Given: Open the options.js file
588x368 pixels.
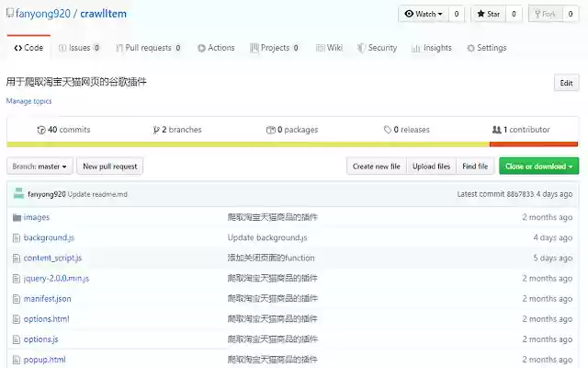Looking at the screenshot, I should point(40,339).
